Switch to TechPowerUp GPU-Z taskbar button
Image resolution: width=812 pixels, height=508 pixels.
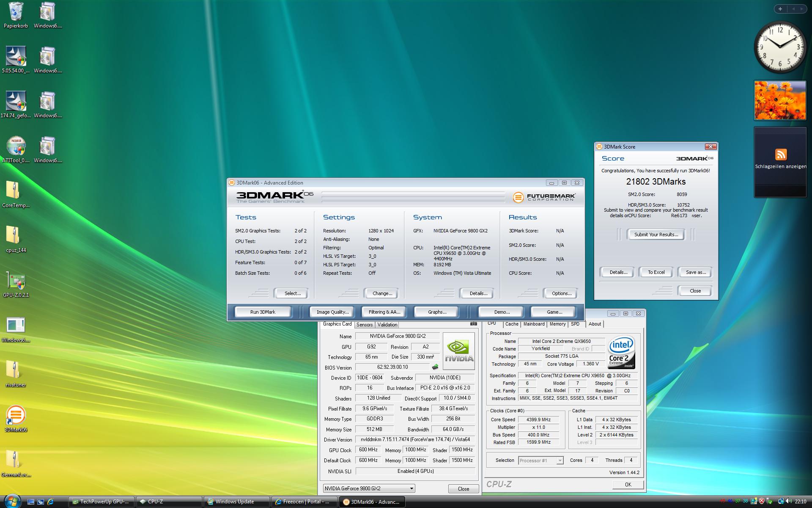101,502
